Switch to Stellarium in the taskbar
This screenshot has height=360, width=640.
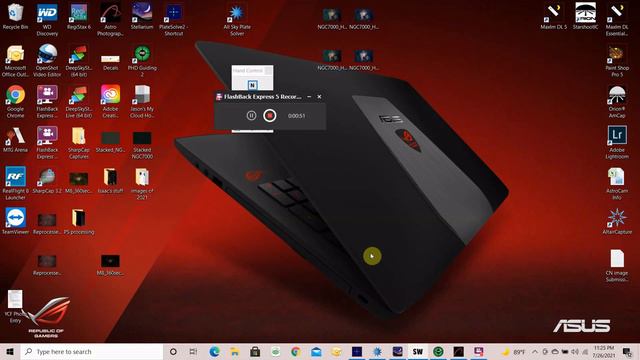pos(397,351)
